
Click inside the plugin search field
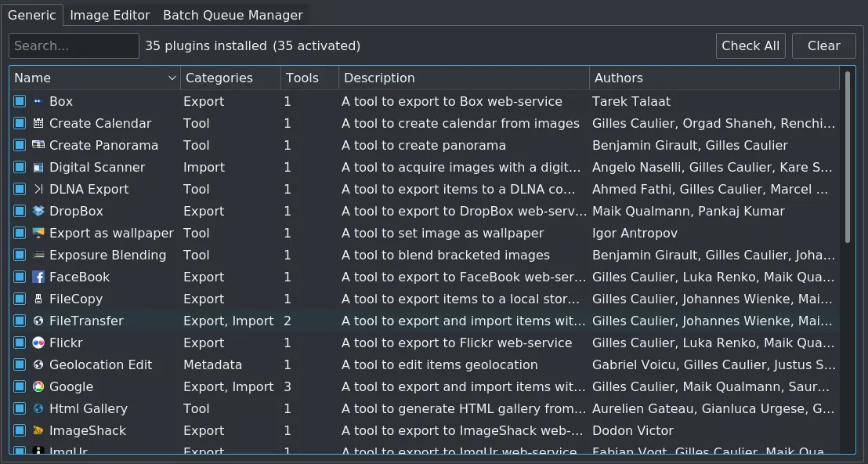(73, 45)
